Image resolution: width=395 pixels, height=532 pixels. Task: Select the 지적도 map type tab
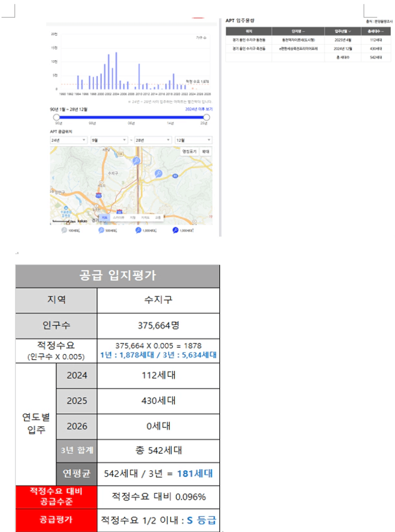(145, 218)
